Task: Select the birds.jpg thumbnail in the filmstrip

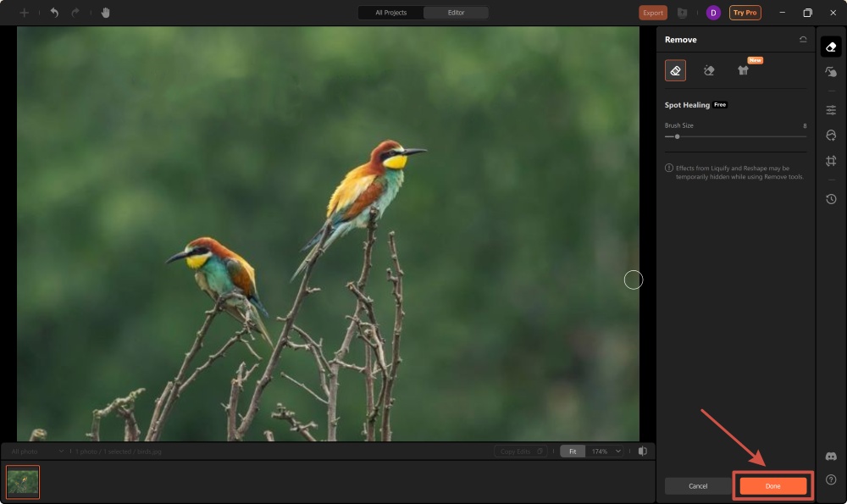Action: [21, 481]
